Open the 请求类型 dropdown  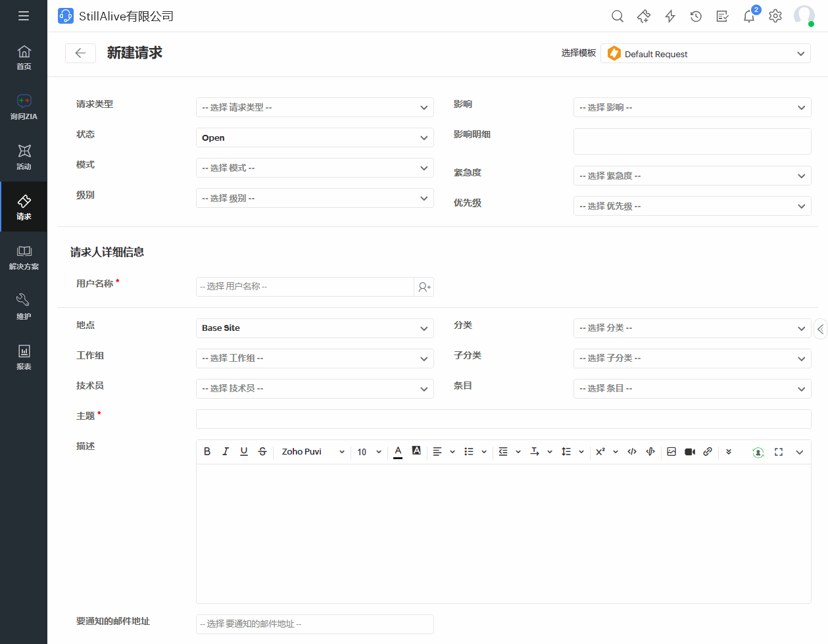314,108
